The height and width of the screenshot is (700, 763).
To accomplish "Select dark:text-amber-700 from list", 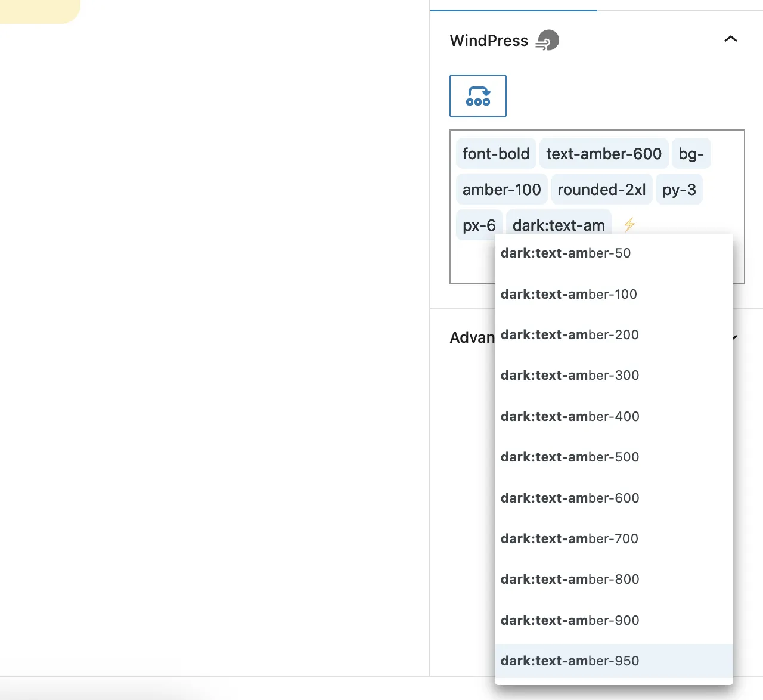I will tap(614, 538).
